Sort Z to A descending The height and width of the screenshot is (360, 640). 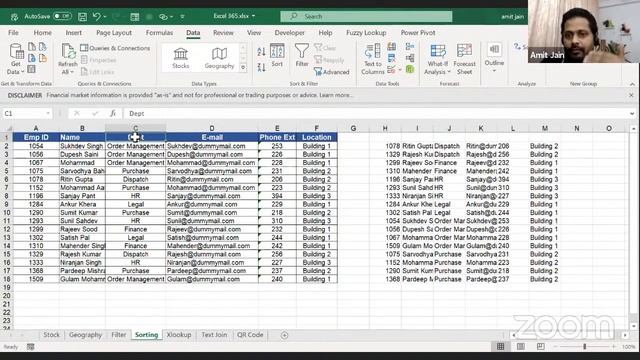(x=261, y=67)
